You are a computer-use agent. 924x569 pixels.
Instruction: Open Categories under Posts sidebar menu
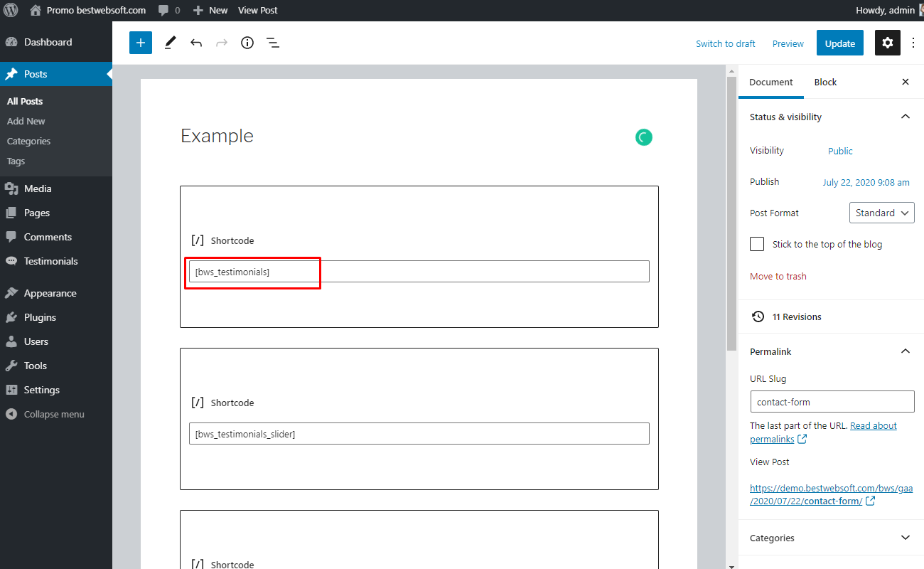coord(29,141)
